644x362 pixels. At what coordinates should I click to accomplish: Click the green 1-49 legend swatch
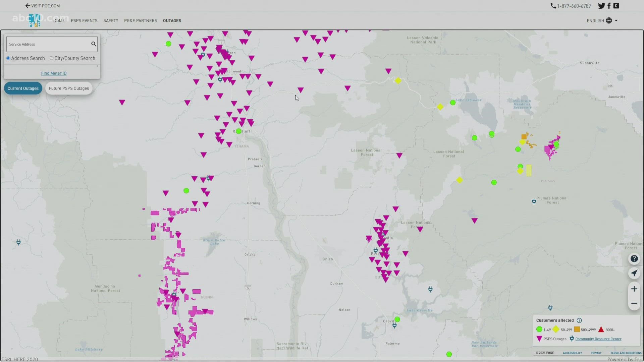tap(539, 329)
